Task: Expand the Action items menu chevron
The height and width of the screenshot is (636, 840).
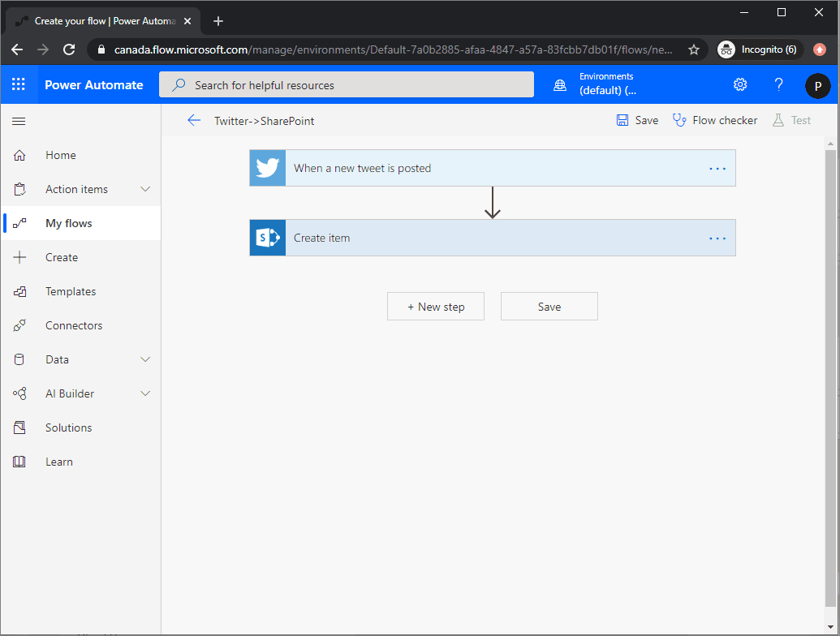Action: [x=146, y=189]
